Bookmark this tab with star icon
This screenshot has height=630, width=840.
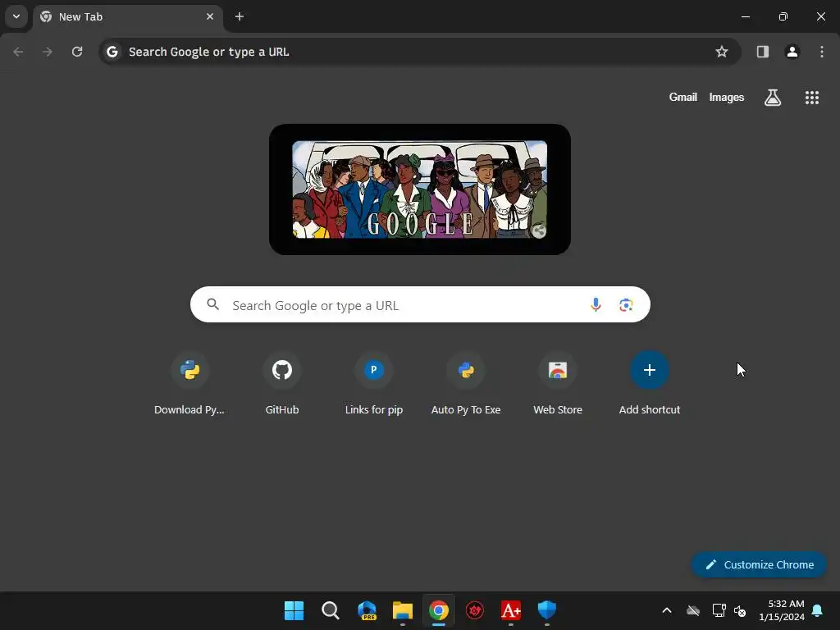point(722,52)
